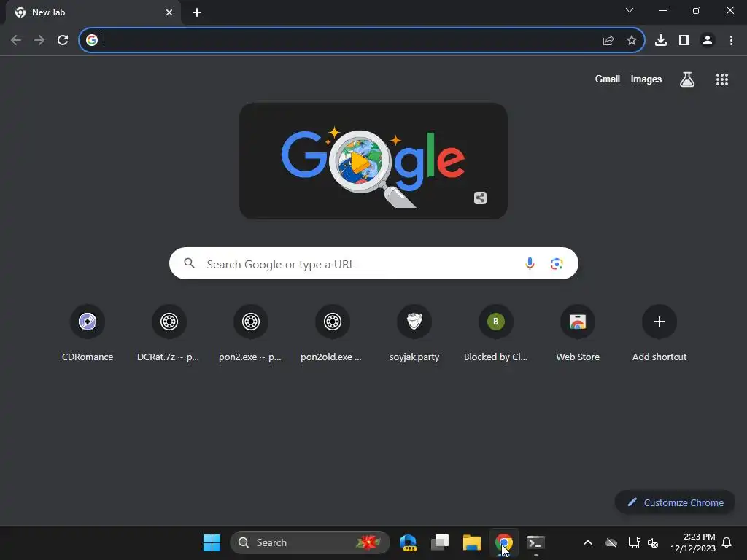The height and width of the screenshot is (560, 747).
Task: Minimize the Chrome window
Action: point(662,10)
